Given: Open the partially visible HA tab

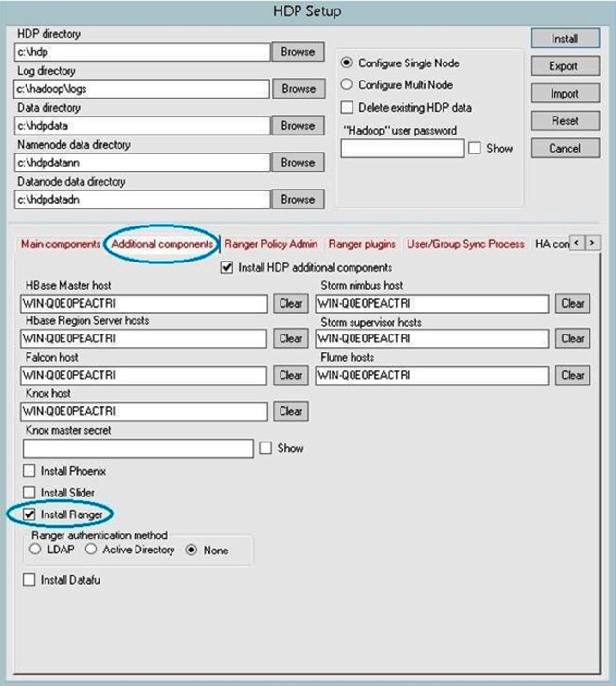Looking at the screenshot, I should click(x=553, y=244).
